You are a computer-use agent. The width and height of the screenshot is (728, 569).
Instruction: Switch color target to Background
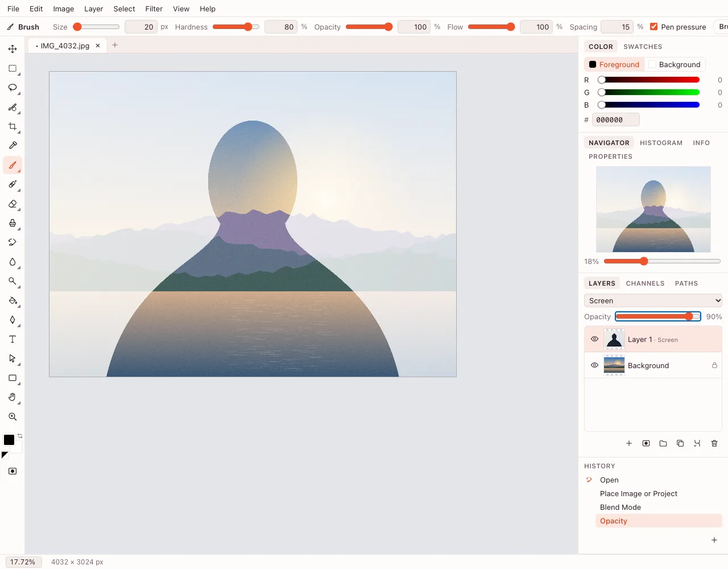674,64
